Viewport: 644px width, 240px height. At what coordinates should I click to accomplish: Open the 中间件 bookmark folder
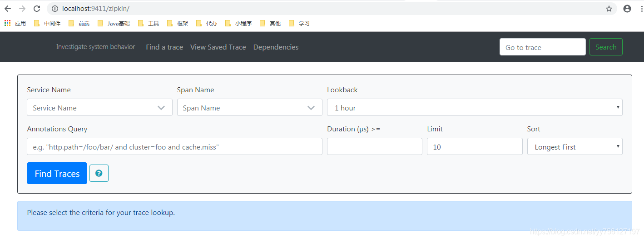coord(47,23)
